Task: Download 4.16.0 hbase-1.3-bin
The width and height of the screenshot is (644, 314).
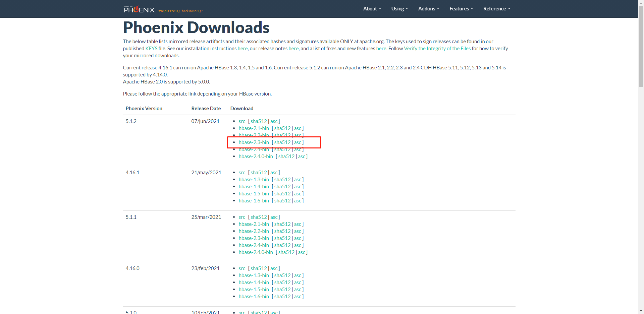Action: pyautogui.click(x=254, y=275)
